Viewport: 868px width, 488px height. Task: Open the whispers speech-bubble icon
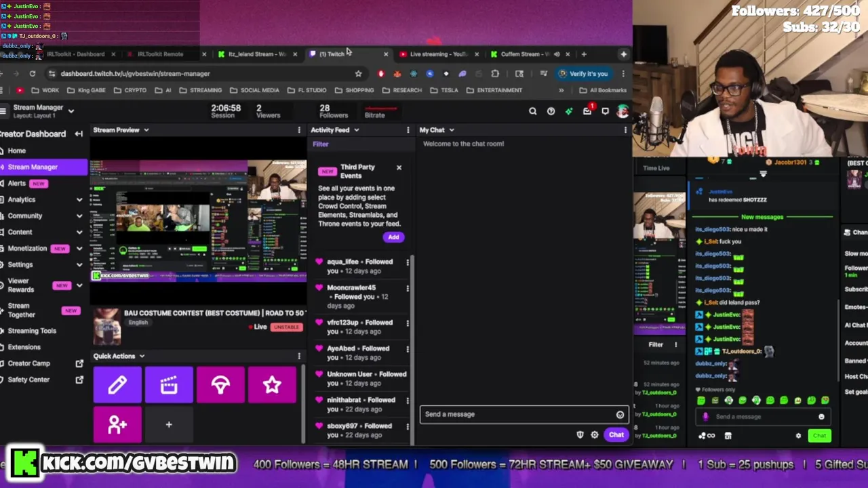605,111
